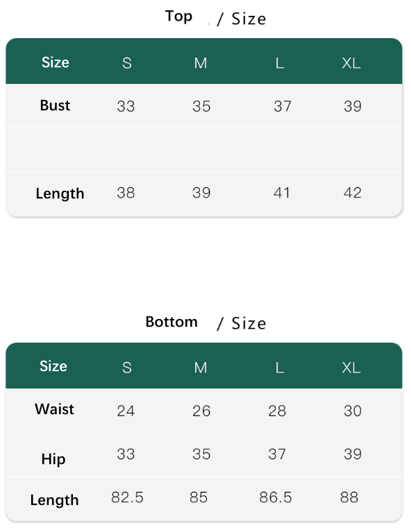Click Bottom Length value 82.5
Viewport: 411px width, 532px height.
click(127, 497)
